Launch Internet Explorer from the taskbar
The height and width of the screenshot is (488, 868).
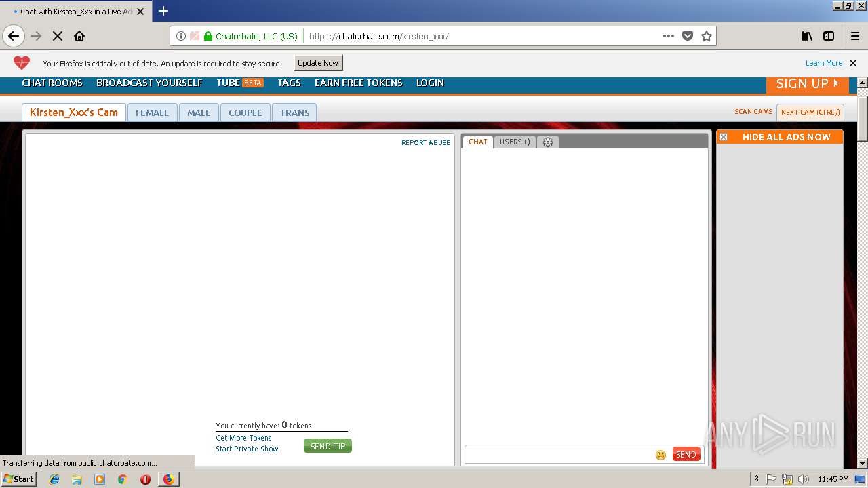click(x=54, y=479)
